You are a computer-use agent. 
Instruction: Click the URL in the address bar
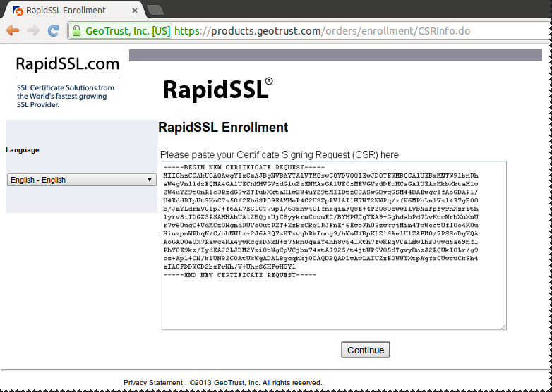(x=322, y=31)
